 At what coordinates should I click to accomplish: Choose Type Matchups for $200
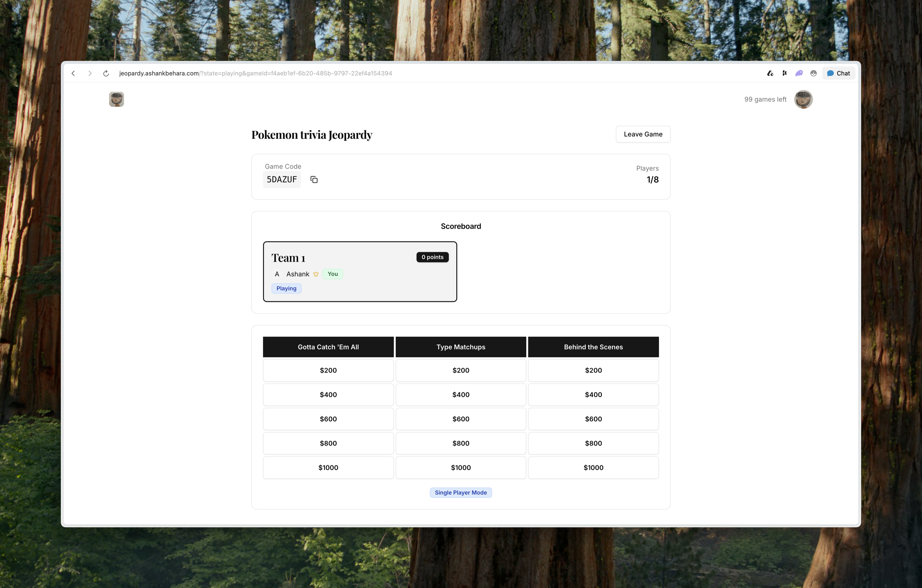(461, 370)
